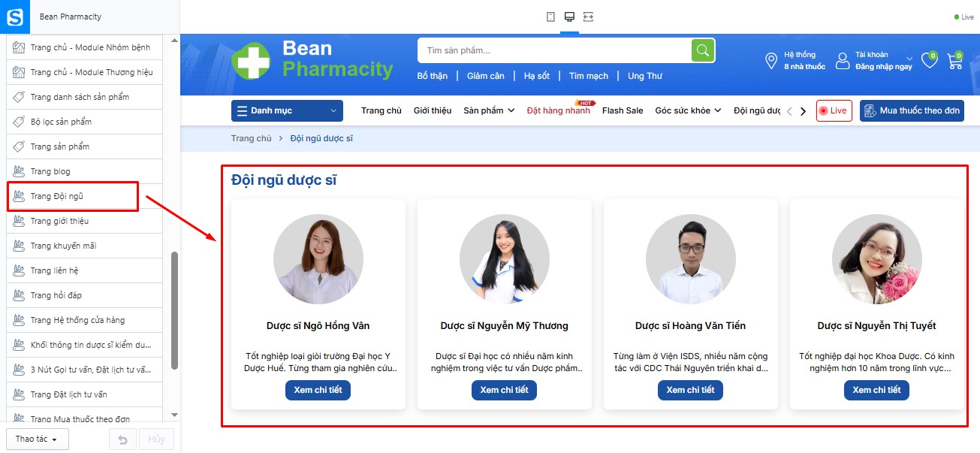Click the Giảm cân keyword link

click(x=486, y=76)
